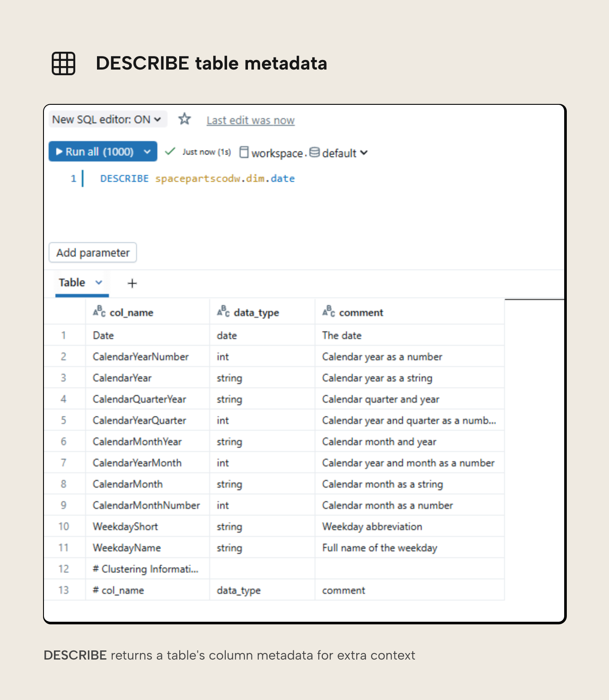
Task: Click the 'data_type' cell in row 13
Action: [262, 590]
